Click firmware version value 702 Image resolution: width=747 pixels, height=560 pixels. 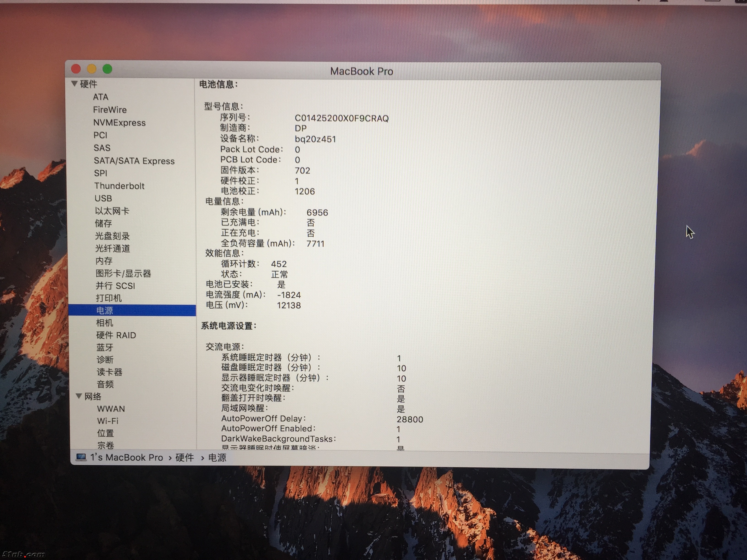pyautogui.click(x=302, y=170)
